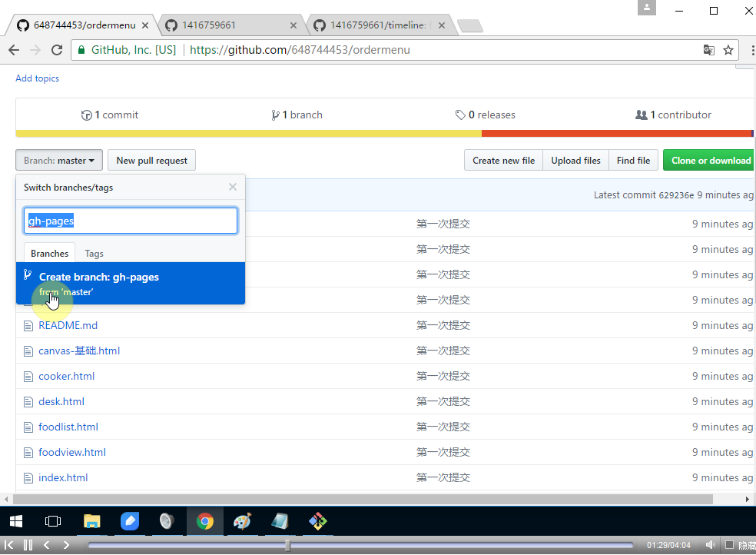Mute the video player volume icon
Image resolution: width=756 pixels, height=555 pixels.
point(711,545)
